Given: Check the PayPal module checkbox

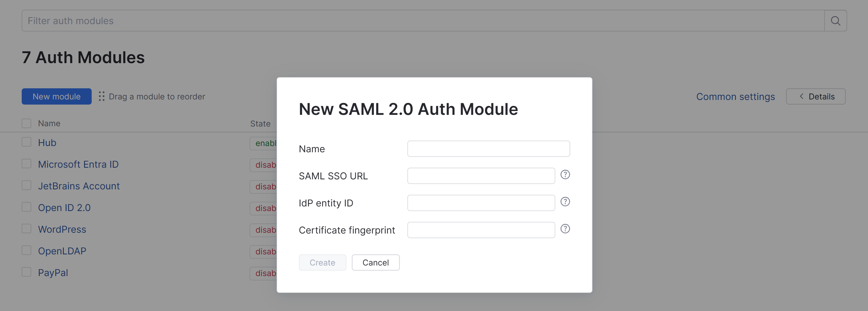Looking at the screenshot, I should [x=26, y=272].
